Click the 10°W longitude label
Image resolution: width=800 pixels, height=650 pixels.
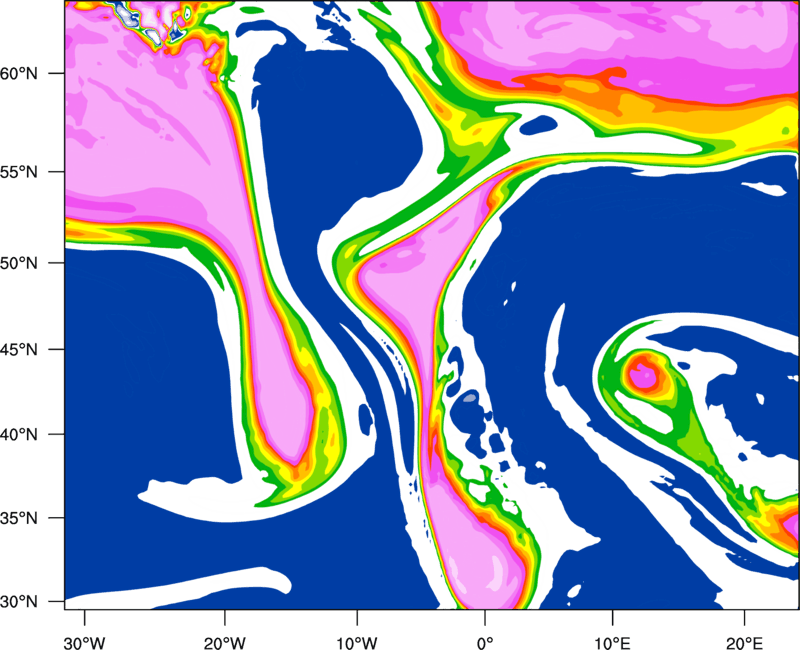coord(357,643)
